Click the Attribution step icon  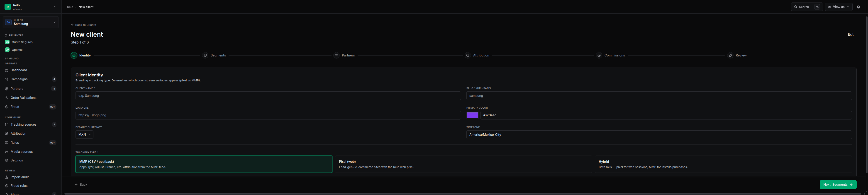pos(468,55)
